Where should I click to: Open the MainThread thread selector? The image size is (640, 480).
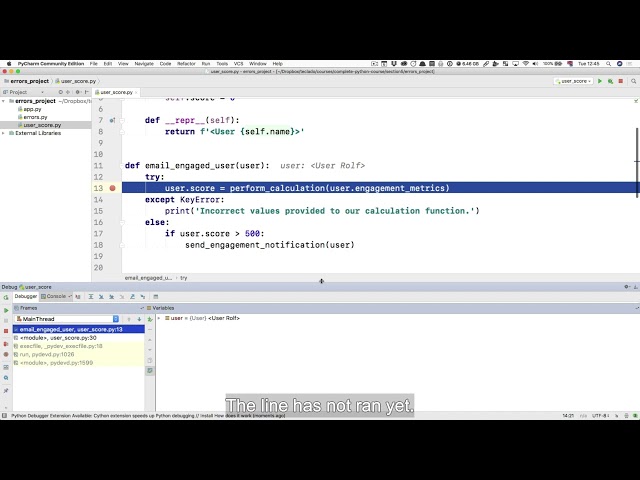click(x=67, y=319)
